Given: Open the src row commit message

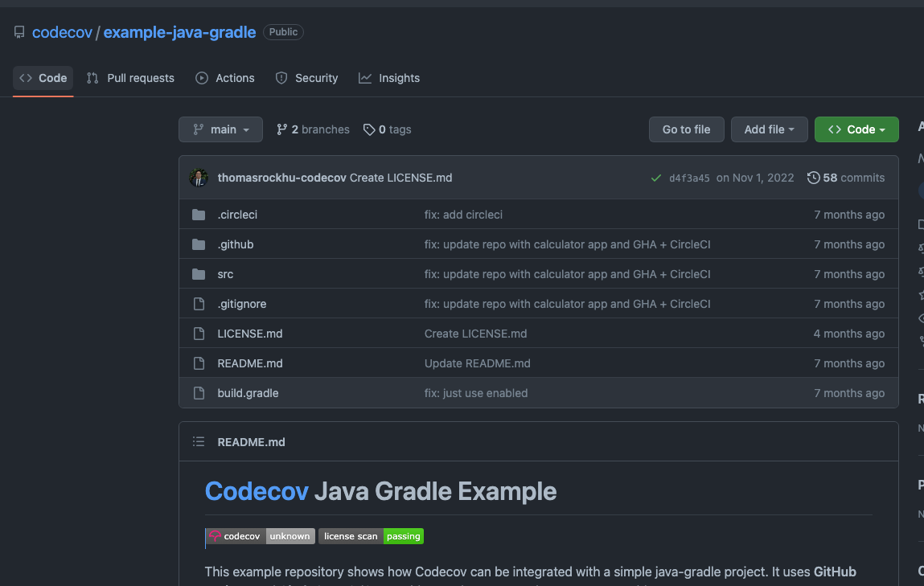Looking at the screenshot, I should click(x=568, y=274).
